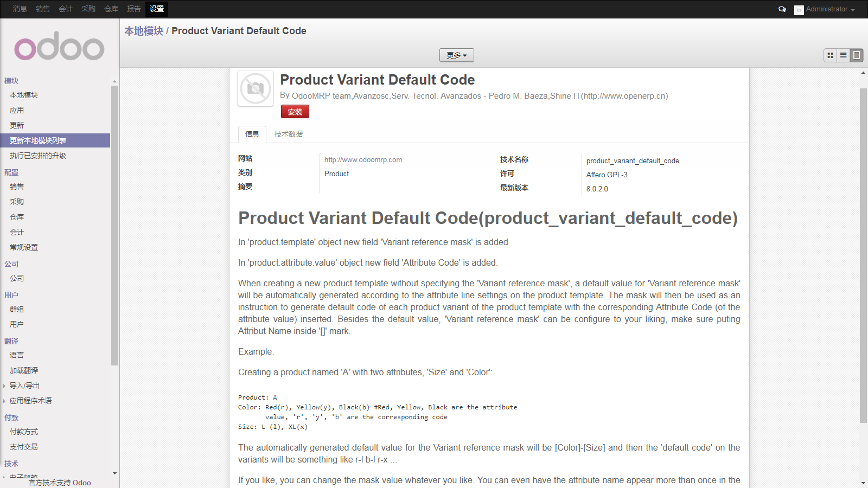
Task: Click the Administrator avatar icon
Action: (799, 10)
